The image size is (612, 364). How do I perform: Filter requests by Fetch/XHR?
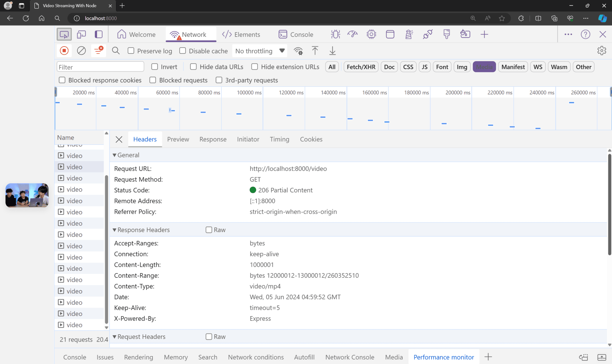click(x=361, y=67)
